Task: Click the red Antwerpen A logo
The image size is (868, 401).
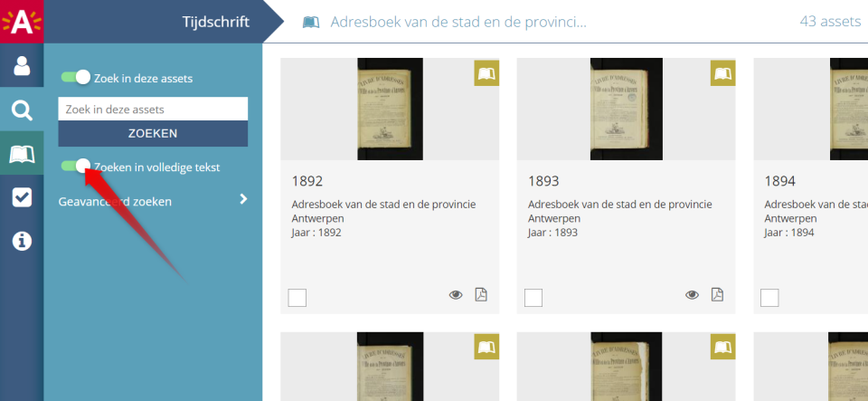Action: coord(22,21)
